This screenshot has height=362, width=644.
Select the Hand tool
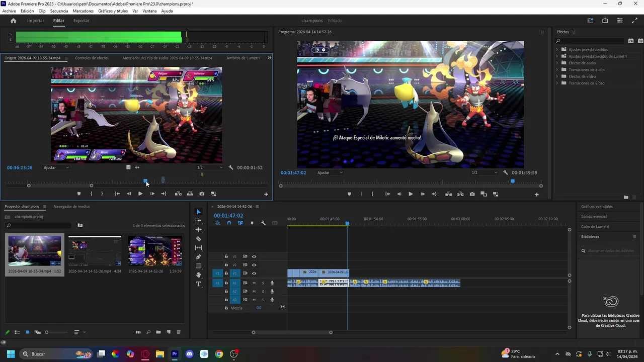[198, 275]
